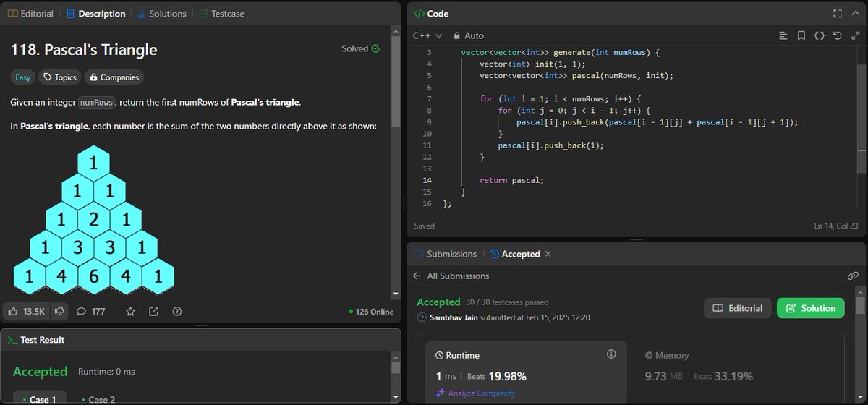
Task: Close the Accepted tab
Action: click(x=548, y=254)
